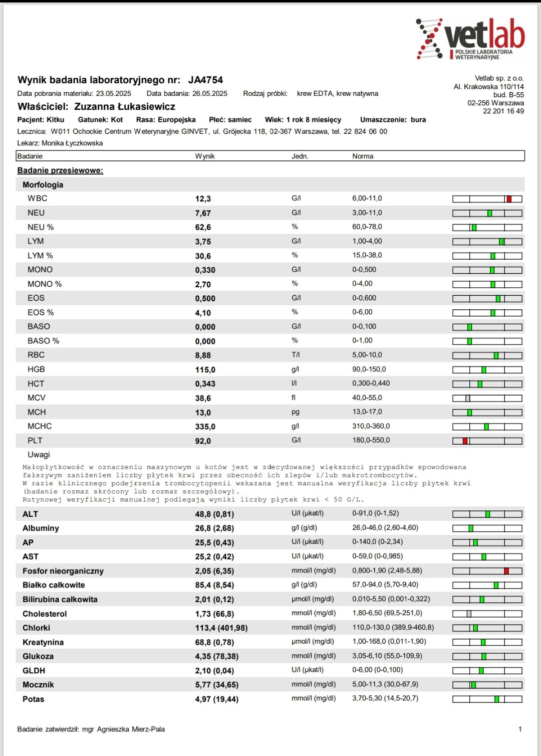
Task: Select sample type "krew EDTA, krew natywna"
Action: [x=338, y=94]
